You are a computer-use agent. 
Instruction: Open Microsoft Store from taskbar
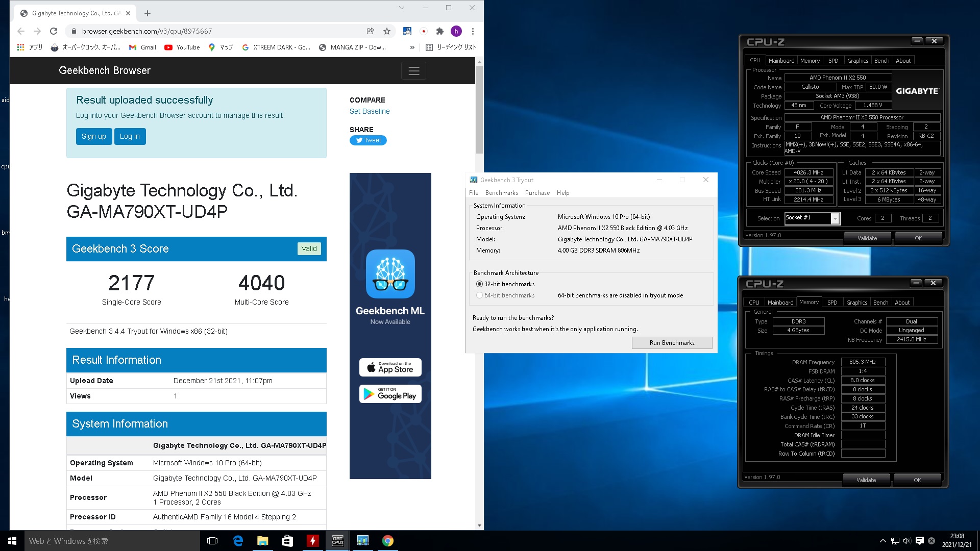coord(287,541)
